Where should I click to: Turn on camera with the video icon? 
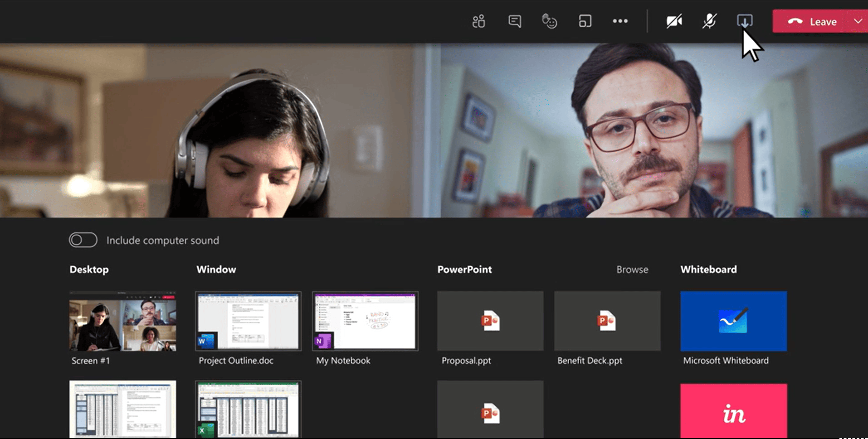coord(674,21)
